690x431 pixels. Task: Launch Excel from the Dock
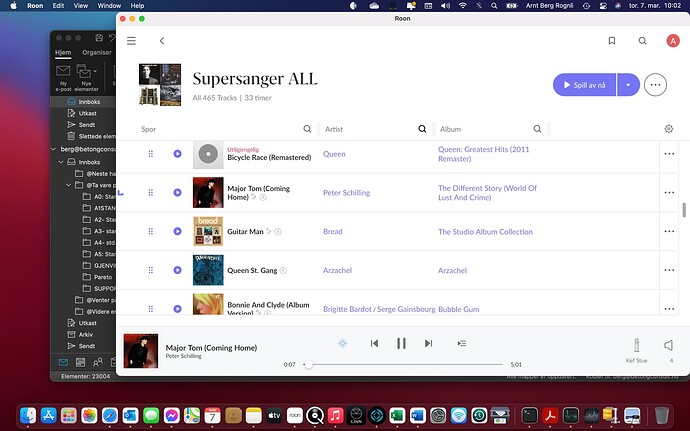pos(397,415)
